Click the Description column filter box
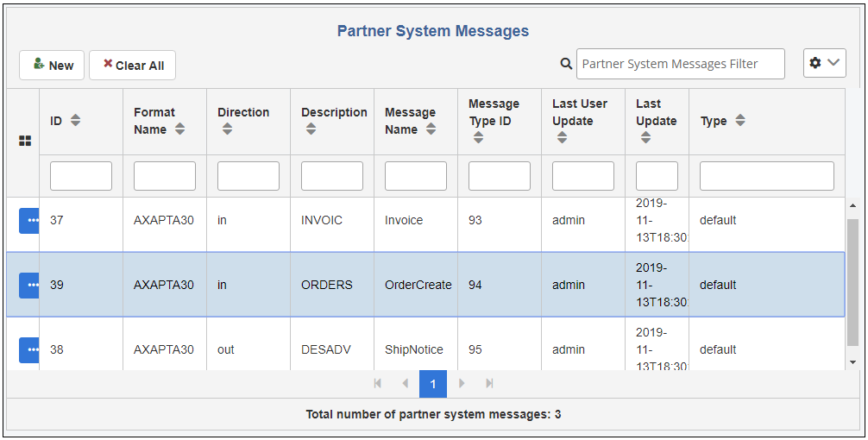 (x=332, y=176)
